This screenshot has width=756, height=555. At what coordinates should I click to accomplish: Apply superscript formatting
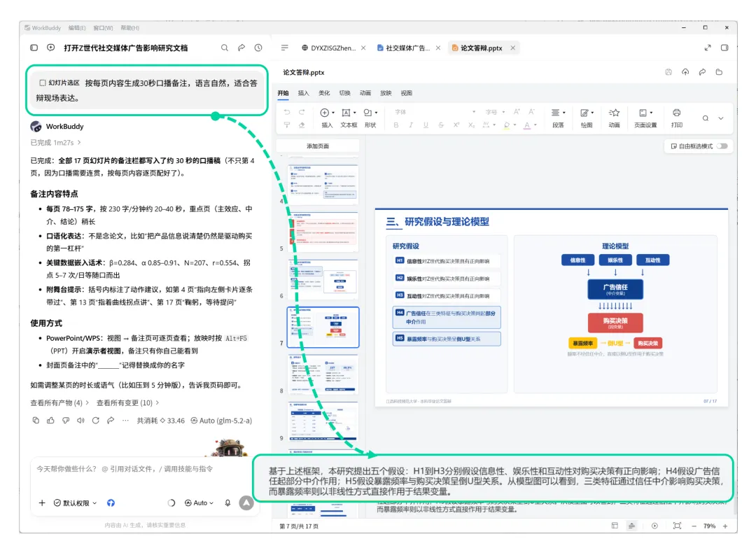456,125
